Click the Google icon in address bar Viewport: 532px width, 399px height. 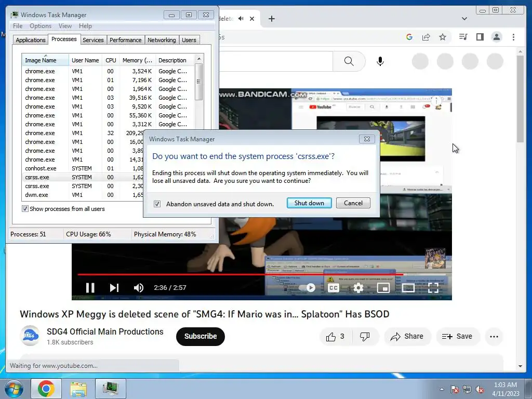[x=409, y=37]
